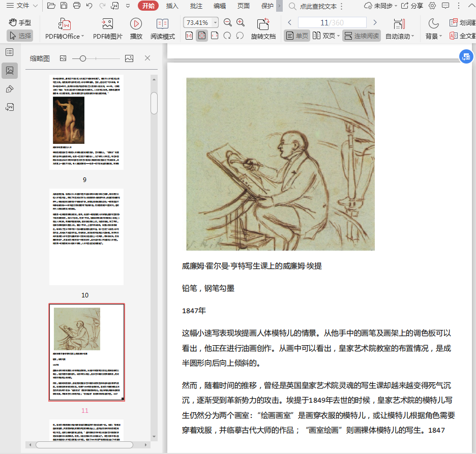This screenshot has height=454, width=476.
Task: Open the 编辑 tab
Action: [220, 6]
